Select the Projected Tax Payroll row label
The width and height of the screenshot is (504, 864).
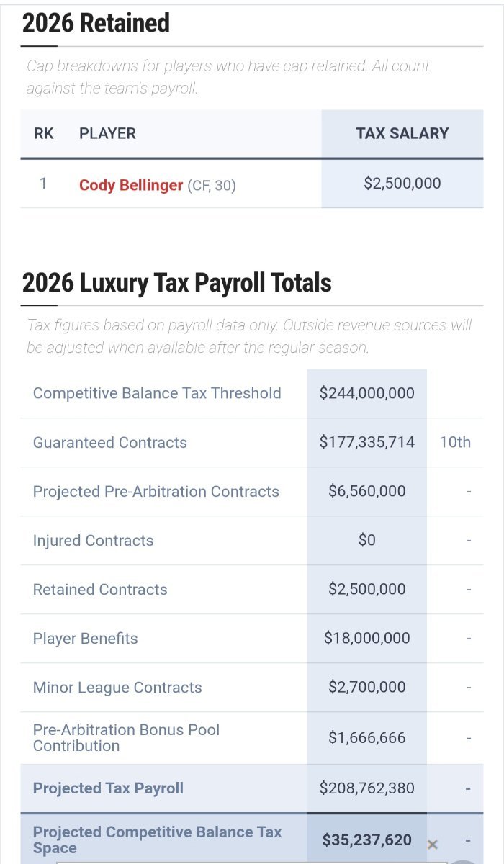(x=108, y=788)
